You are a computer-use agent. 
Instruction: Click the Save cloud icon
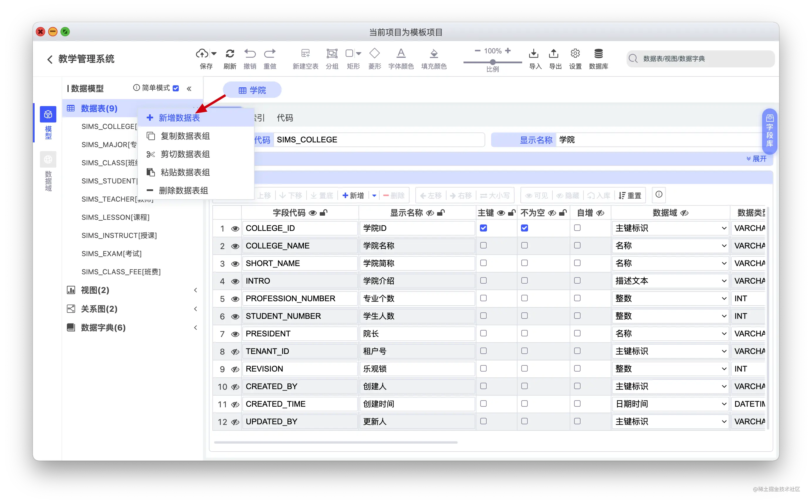pos(202,53)
